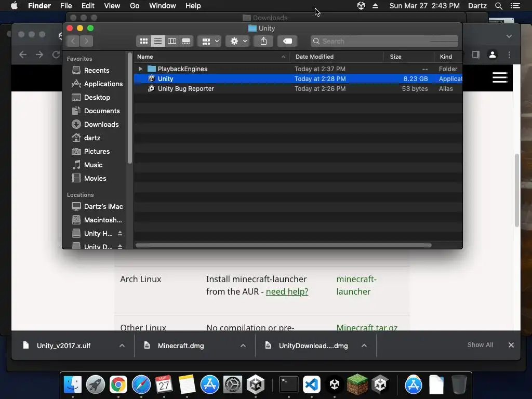
Task: Open Google Chrome from the Dock
Action: coord(118,384)
